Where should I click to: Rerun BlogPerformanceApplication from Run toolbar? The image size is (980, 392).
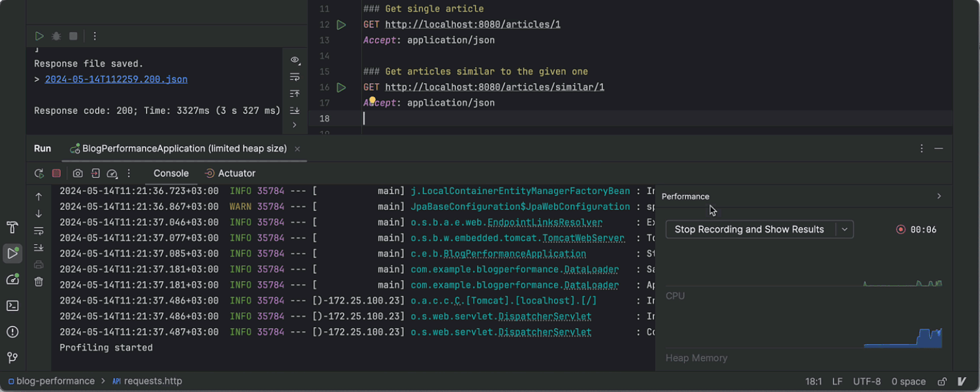tap(39, 173)
